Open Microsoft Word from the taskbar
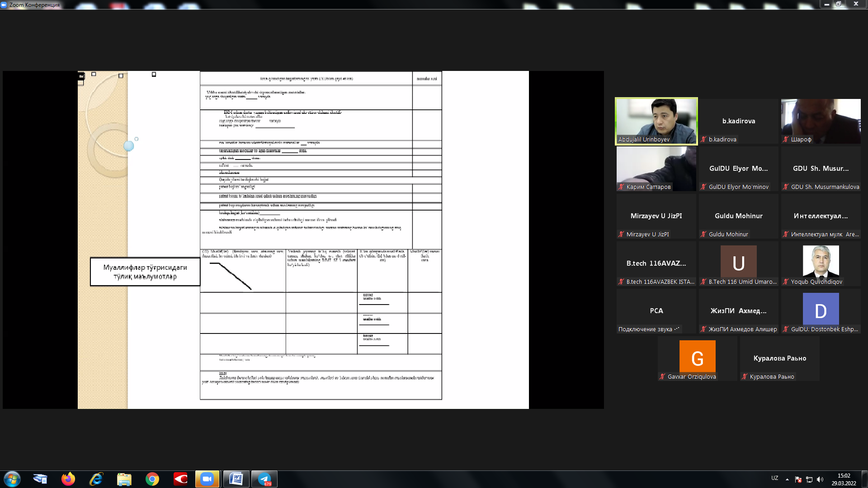868x488 pixels. click(x=236, y=479)
